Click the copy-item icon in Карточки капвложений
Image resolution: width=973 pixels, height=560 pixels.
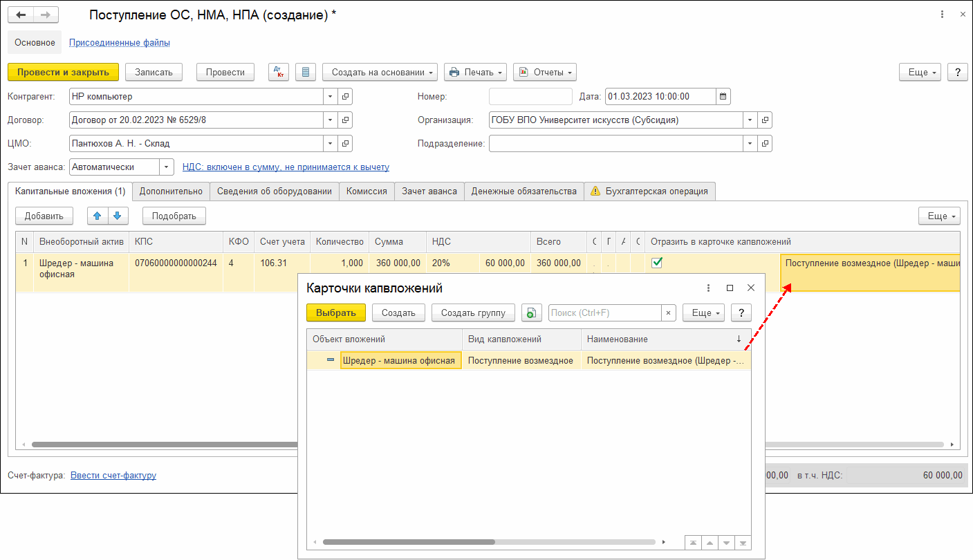[531, 312]
